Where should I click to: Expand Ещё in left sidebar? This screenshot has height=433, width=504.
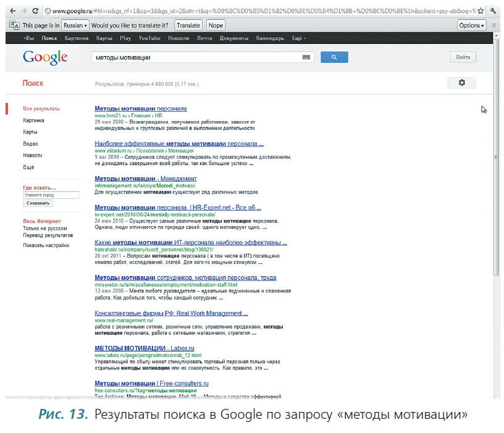point(28,167)
